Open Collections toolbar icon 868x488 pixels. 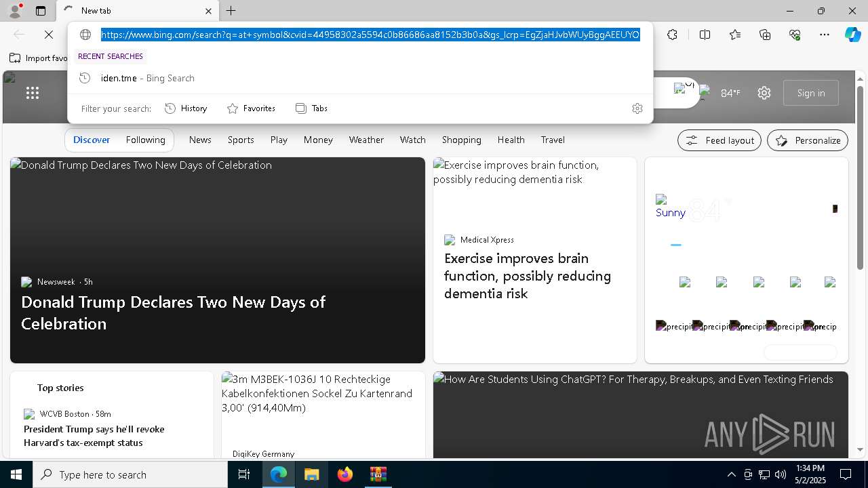pyautogui.click(x=765, y=35)
